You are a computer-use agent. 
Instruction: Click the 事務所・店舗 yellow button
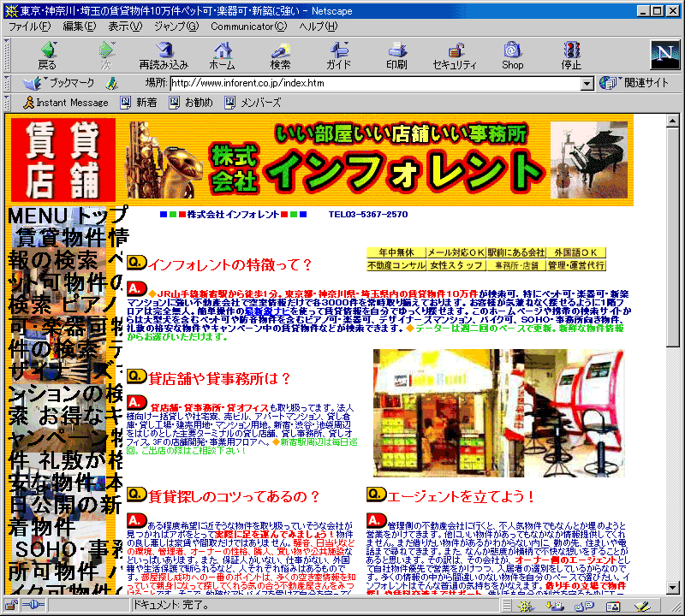[x=516, y=265]
